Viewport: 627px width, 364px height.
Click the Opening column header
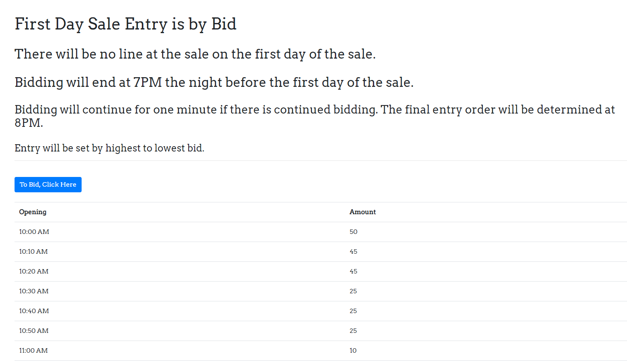(33, 212)
